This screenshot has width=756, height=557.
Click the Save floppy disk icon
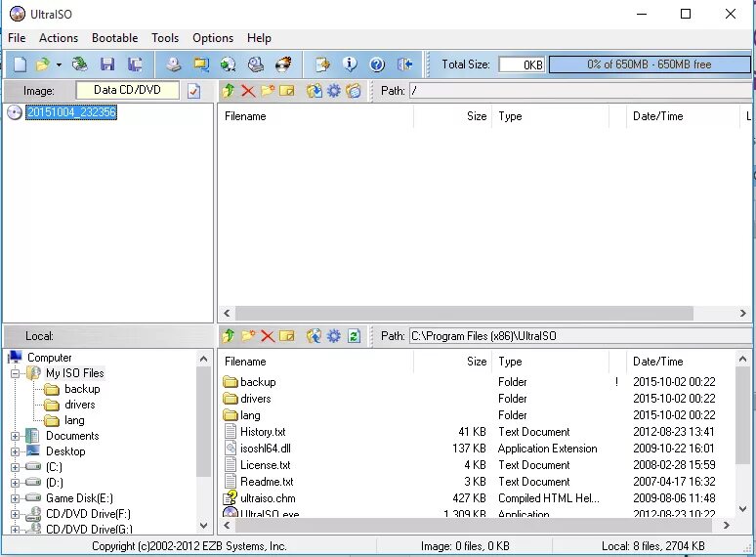point(107,64)
